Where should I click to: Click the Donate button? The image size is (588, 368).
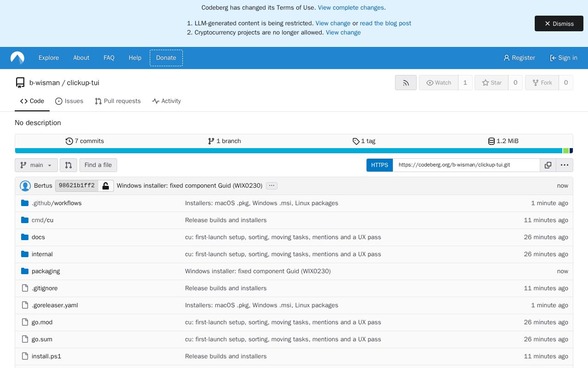point(166,58)
